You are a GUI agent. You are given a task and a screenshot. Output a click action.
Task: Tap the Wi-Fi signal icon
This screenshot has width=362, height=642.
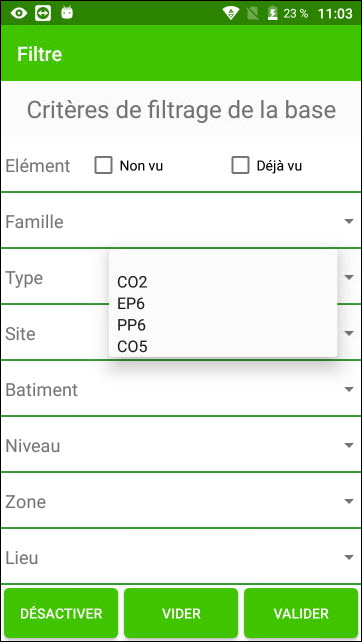click(x=231, y=14)
